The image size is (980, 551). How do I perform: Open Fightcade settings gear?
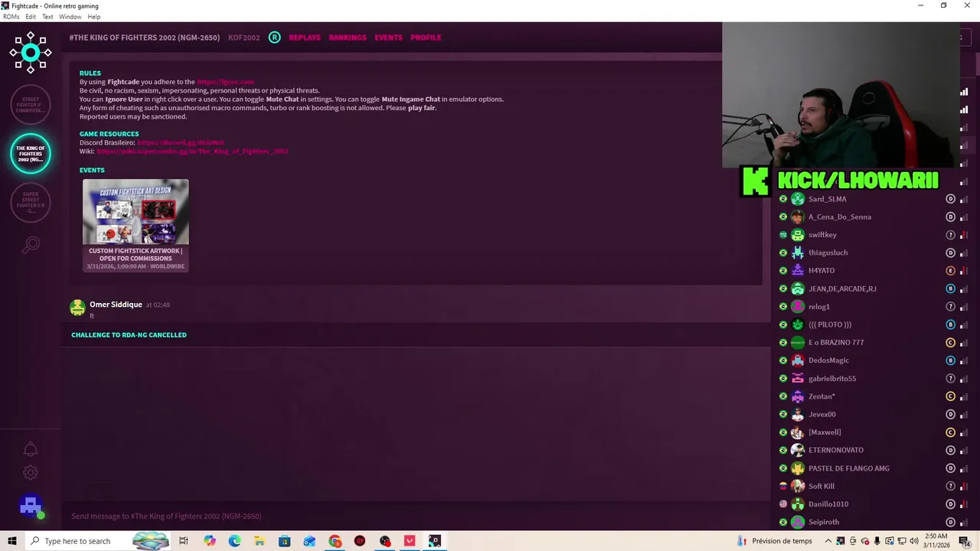[x=31, y=473]
